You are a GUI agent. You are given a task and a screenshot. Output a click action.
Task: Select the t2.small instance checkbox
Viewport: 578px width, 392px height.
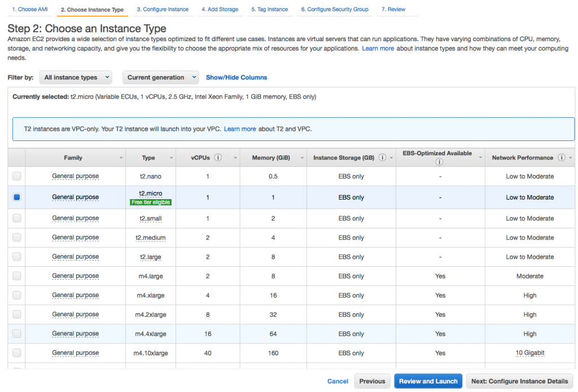[x=16, y=218]
